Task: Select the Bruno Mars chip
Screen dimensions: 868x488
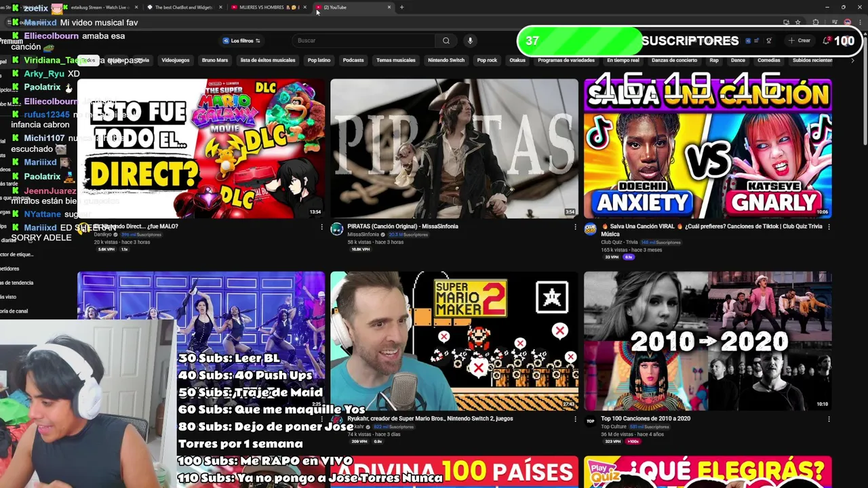Action: [215, 60]
